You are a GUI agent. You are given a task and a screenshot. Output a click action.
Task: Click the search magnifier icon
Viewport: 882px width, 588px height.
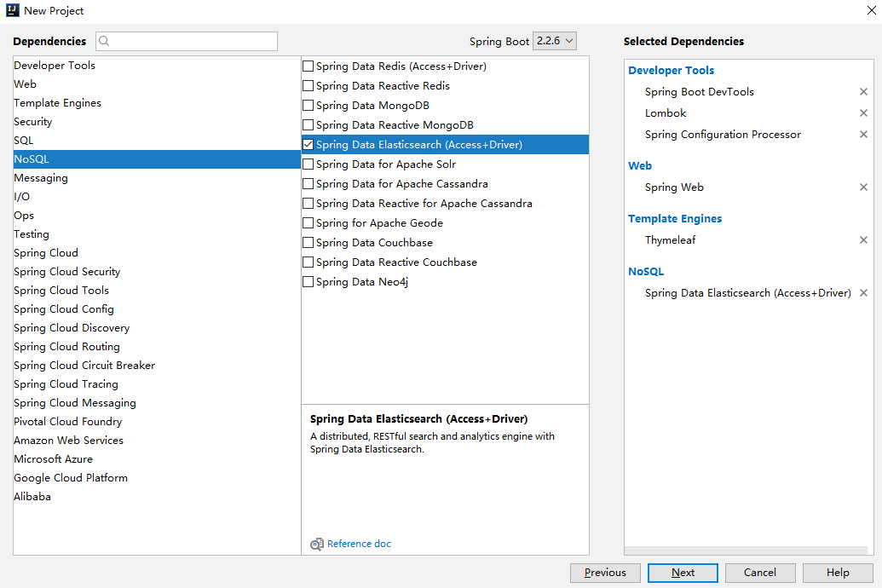(x=104, y=41)
